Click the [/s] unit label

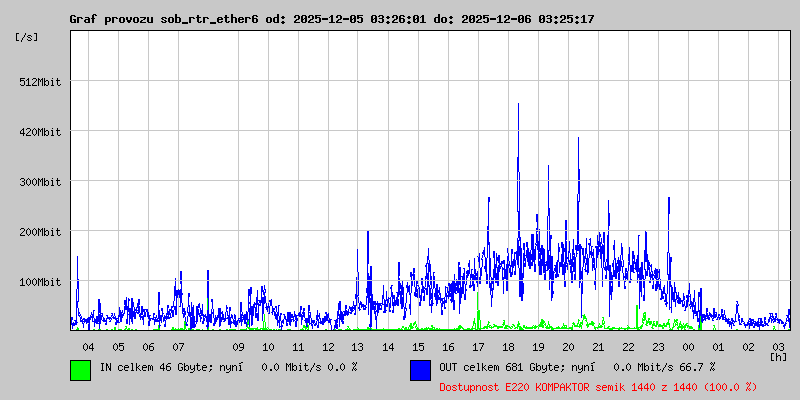[x=27, y=37]
